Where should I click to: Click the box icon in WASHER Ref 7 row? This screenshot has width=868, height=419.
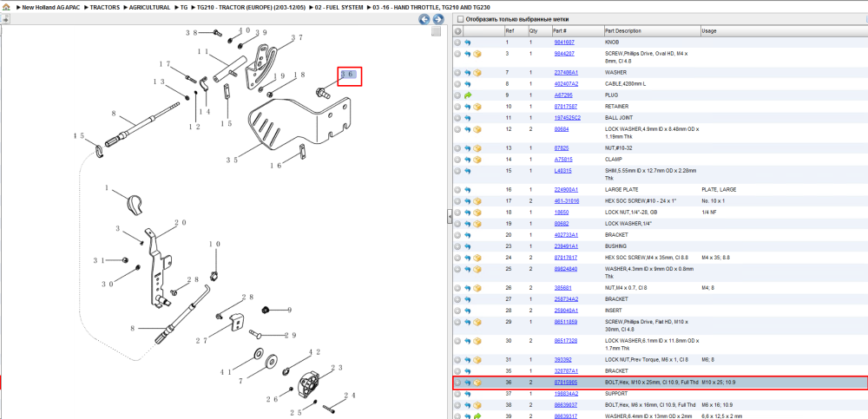(477, 73)
